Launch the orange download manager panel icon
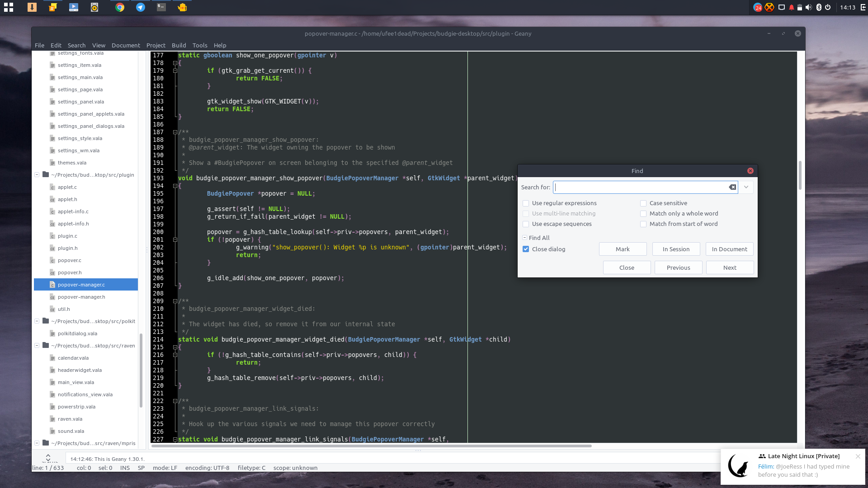Screen dimensions: 868x488 point(32,7)
